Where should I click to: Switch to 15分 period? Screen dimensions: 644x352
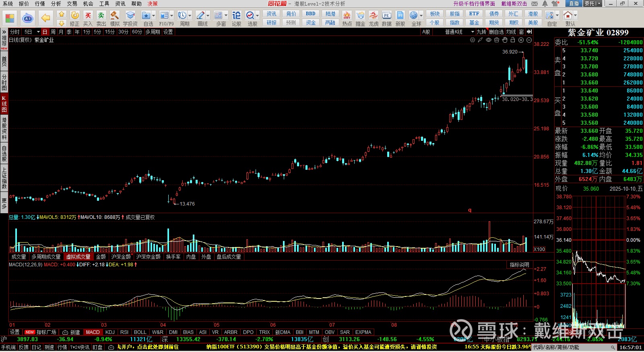click(109, 32)
